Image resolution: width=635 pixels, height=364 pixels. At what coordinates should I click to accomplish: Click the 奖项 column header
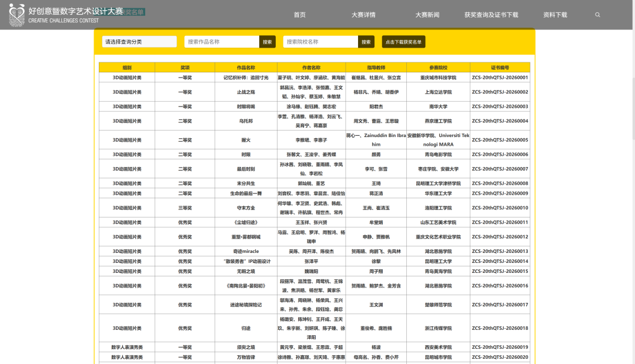(185, 68)
